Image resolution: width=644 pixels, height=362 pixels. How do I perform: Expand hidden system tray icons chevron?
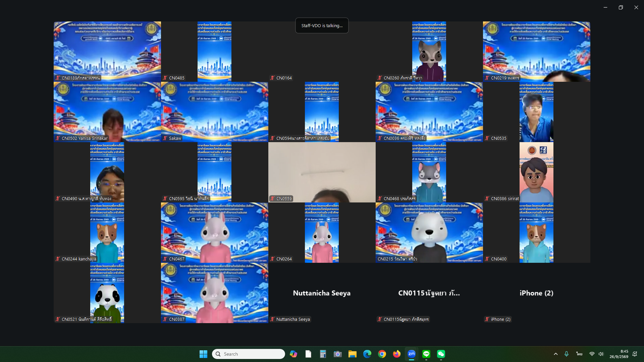[556, 354]
